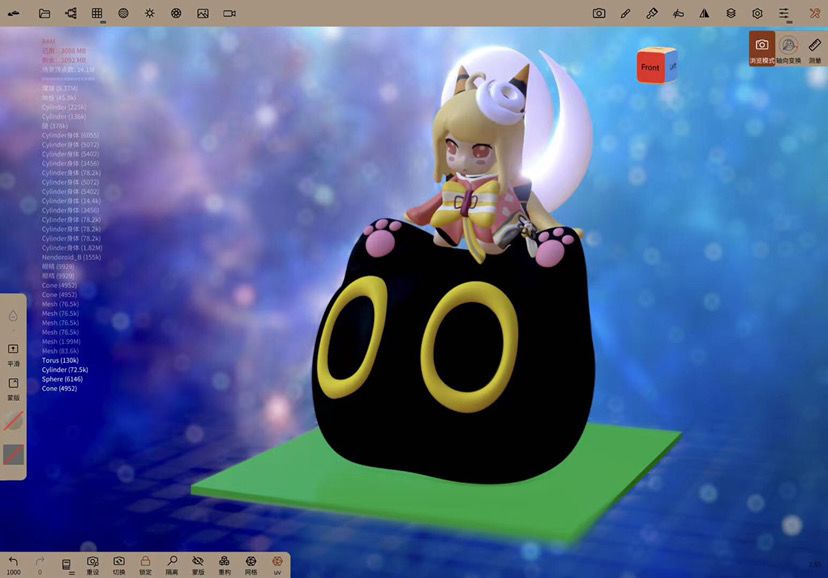Select the last Cone (4952) entry
The height and width of the screenshot is (578, 828).
(x=59, y=389)
